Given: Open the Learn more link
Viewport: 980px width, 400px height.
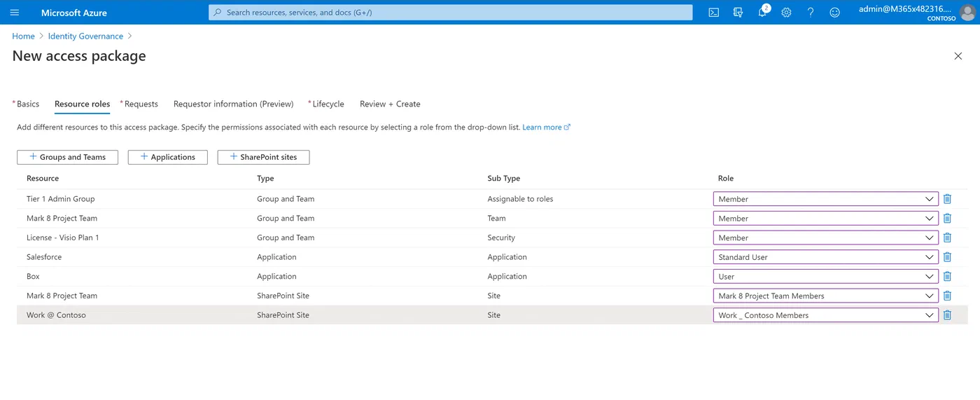Looking at the screenshot, I should tap(546, 127).
